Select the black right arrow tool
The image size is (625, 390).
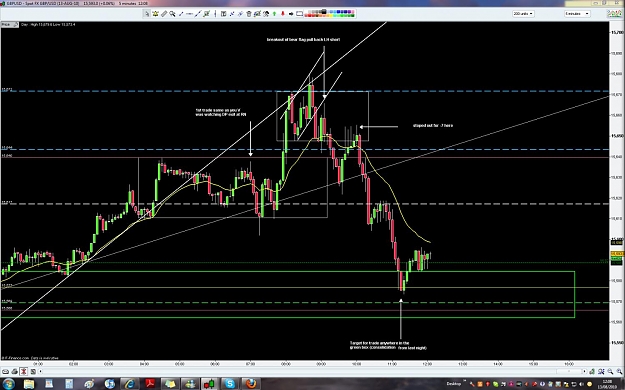coord(291,14)
